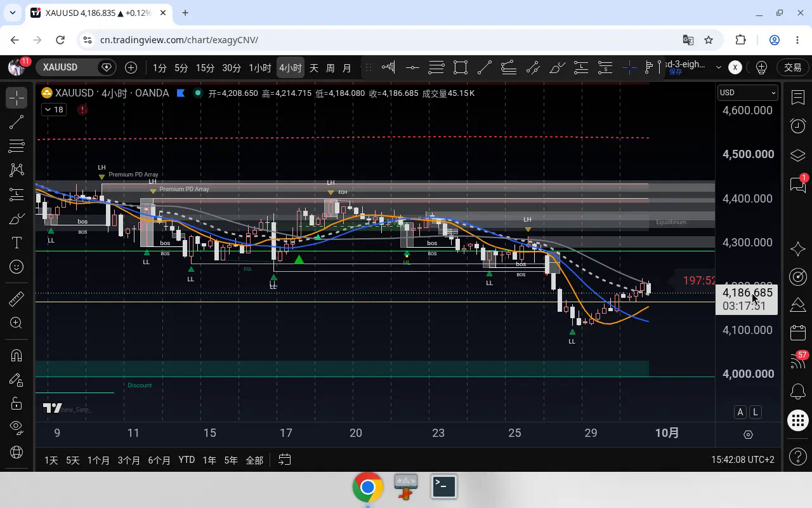
Task: Set range to 全部
Action: click(x=254, y=460)
